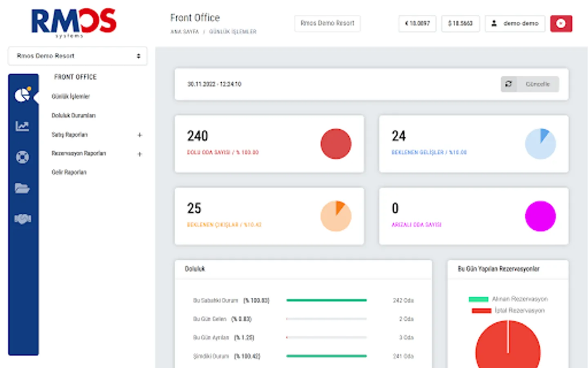Open the folder icon in sidebar
This screenshot has height=368, width=588.
[22, 188]
